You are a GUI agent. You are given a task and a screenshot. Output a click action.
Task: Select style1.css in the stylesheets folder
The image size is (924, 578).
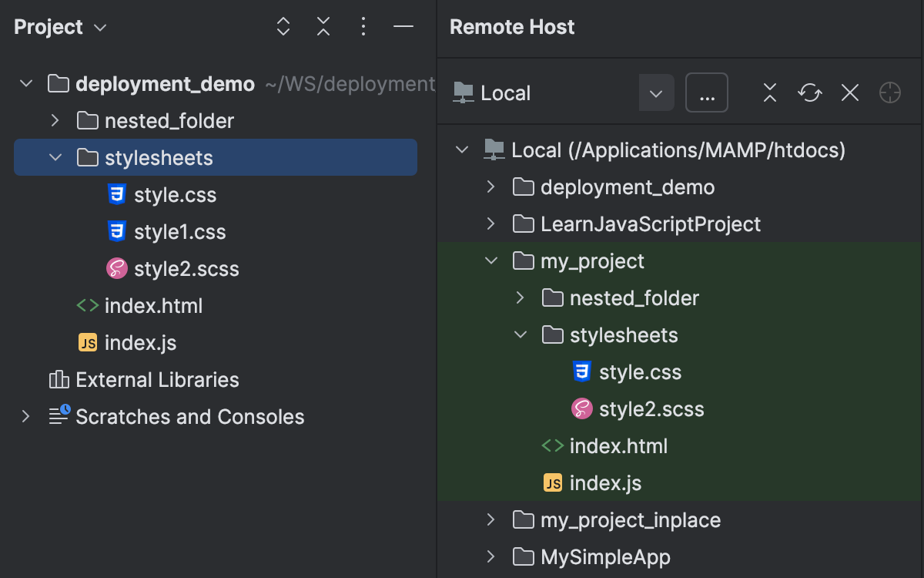[179, 231]
